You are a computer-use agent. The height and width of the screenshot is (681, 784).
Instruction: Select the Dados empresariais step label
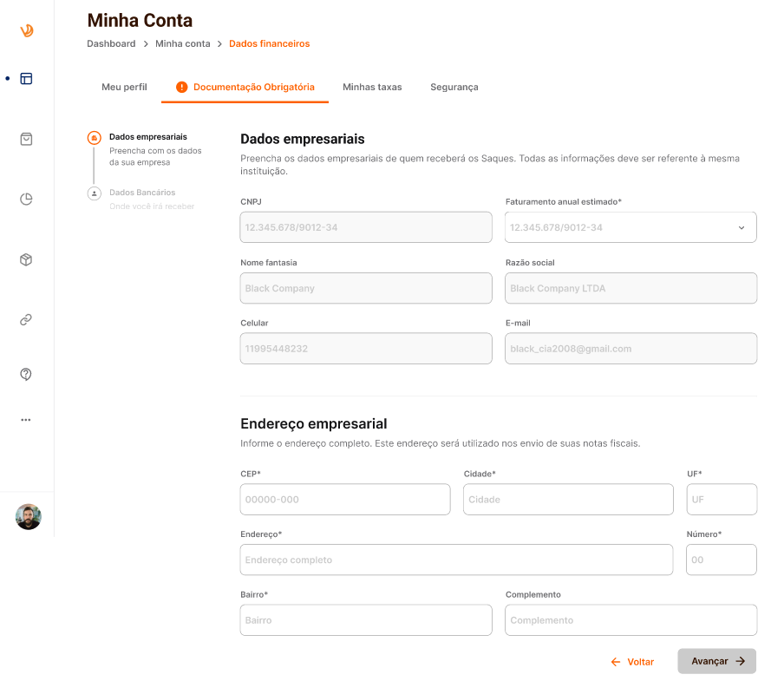[x=148, y=137]
